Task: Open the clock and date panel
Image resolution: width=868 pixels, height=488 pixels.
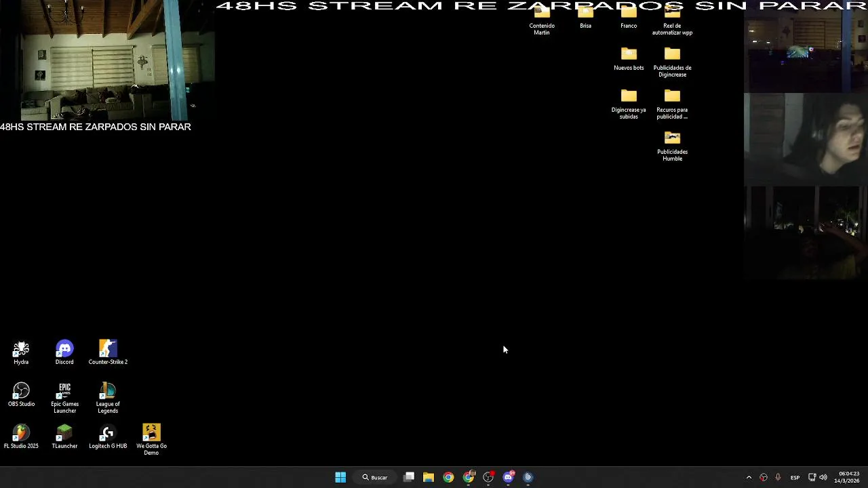Action: [x=848, y=477]
